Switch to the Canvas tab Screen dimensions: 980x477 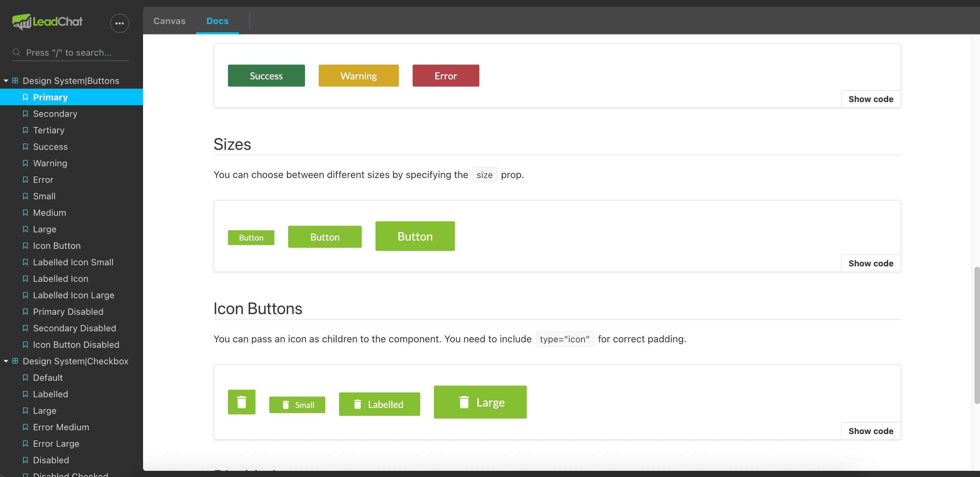tap(170, 20)
